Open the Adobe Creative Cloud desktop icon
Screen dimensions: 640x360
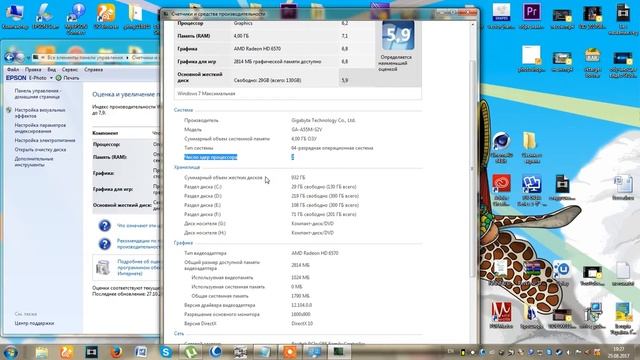point(501,190)
